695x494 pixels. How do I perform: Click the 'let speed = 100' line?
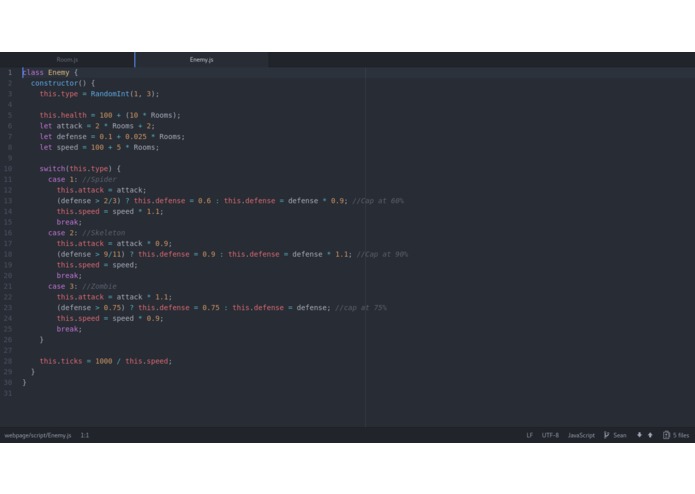(x=99, y=147)
